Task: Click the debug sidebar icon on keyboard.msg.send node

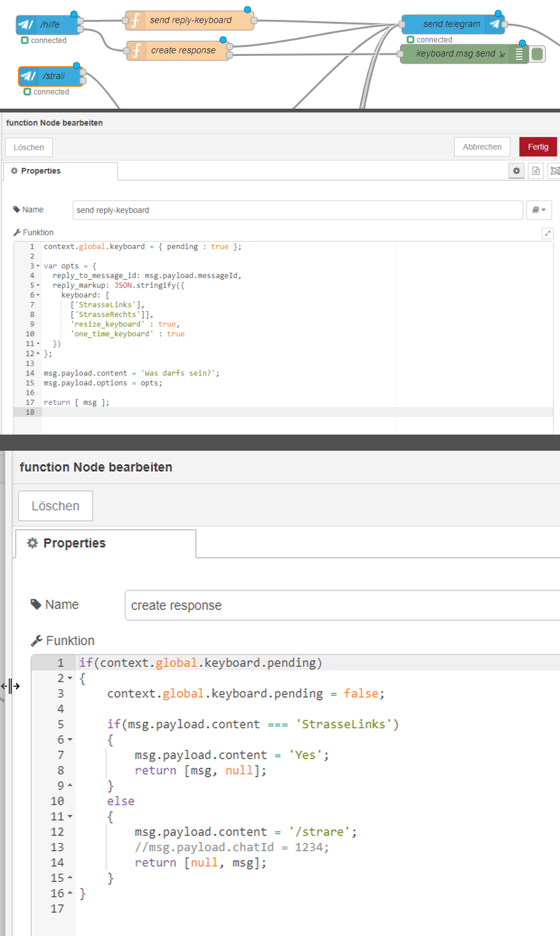Action: (x=519, y=53)
